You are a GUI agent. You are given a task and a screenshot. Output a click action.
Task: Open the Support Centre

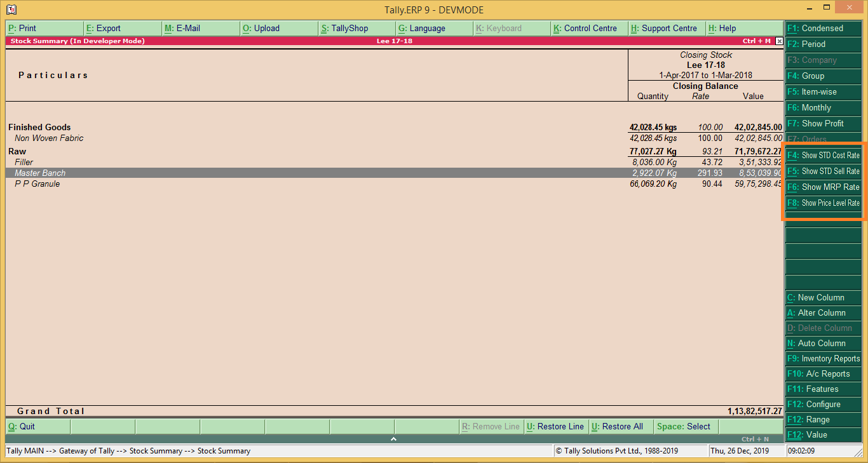665,28
